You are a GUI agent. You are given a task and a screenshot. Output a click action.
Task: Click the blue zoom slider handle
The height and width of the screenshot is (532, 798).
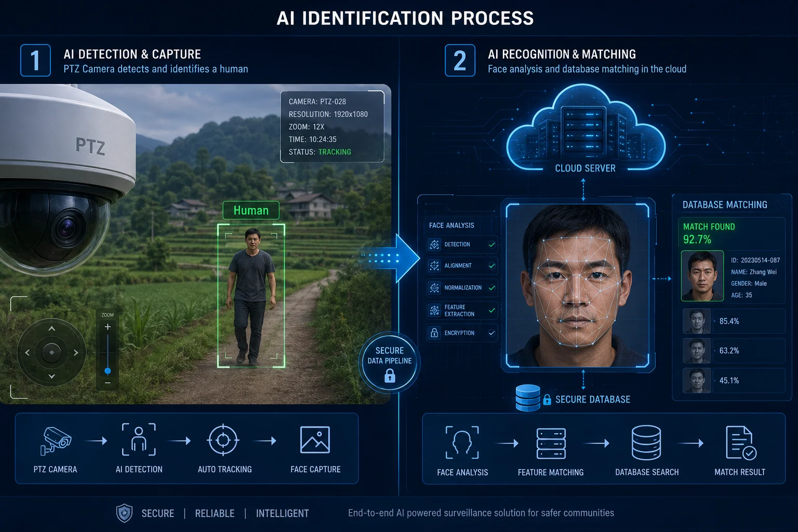pos(108,371)
